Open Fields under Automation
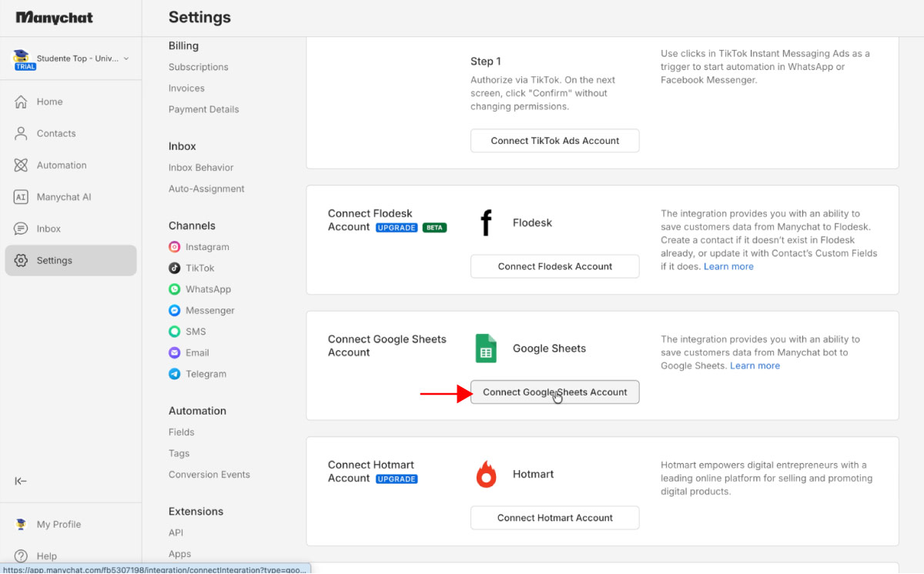924x574 pixels. 182,432
